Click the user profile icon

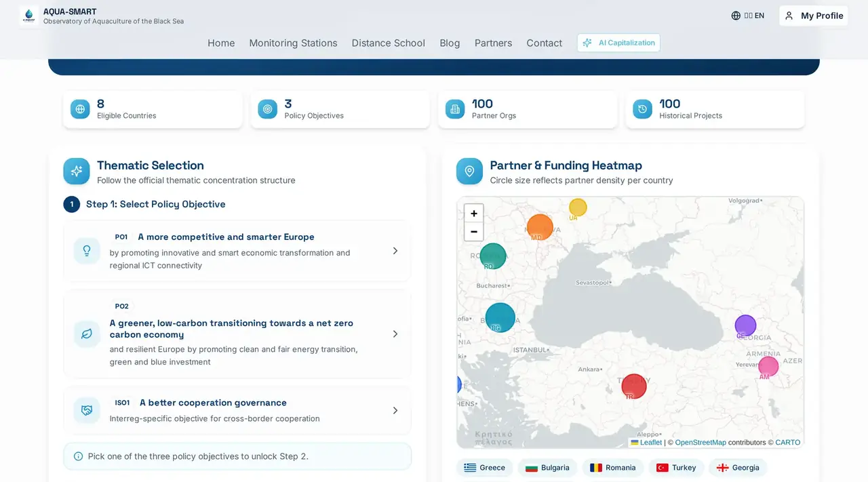click(789, 16)
